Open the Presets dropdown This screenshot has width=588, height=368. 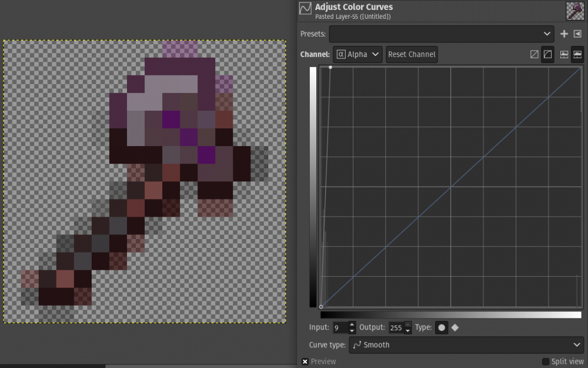442,34
